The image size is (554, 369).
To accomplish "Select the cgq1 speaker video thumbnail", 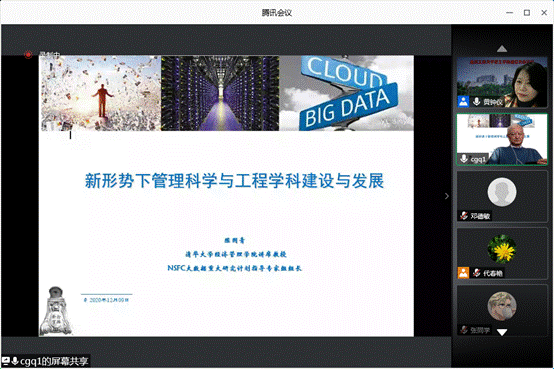I will pyautogui.click(x=502, y=139).
